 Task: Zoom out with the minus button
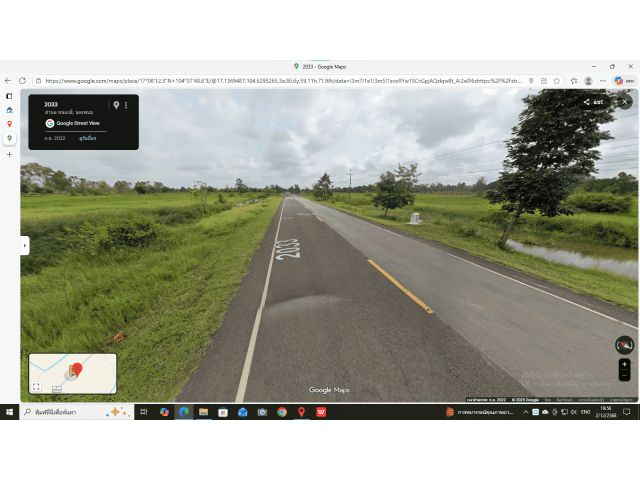click(624, 376)
